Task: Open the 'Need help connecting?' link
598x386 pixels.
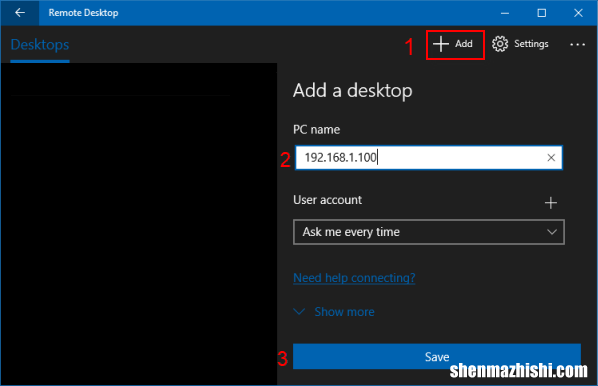Action: click(x=354, y=278)
